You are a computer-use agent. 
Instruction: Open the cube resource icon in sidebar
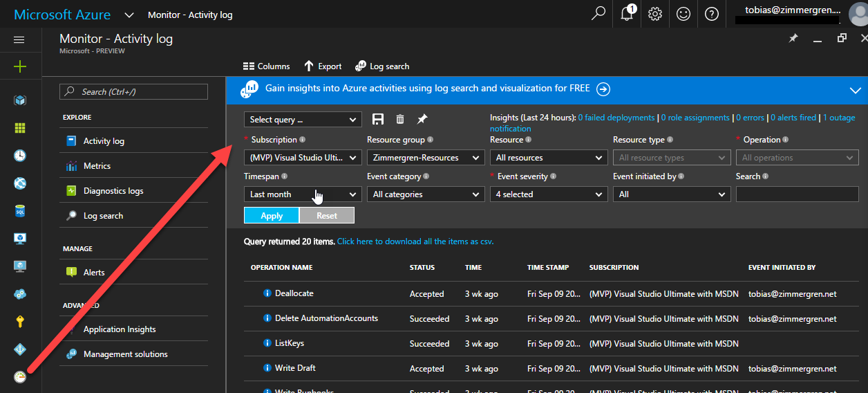tap(20, 100)
